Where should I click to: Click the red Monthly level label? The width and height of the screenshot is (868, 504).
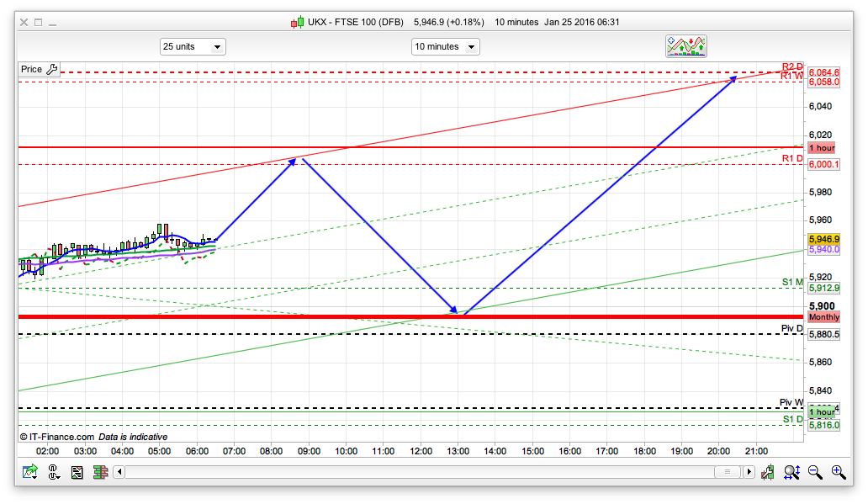[x=823, y=317]
